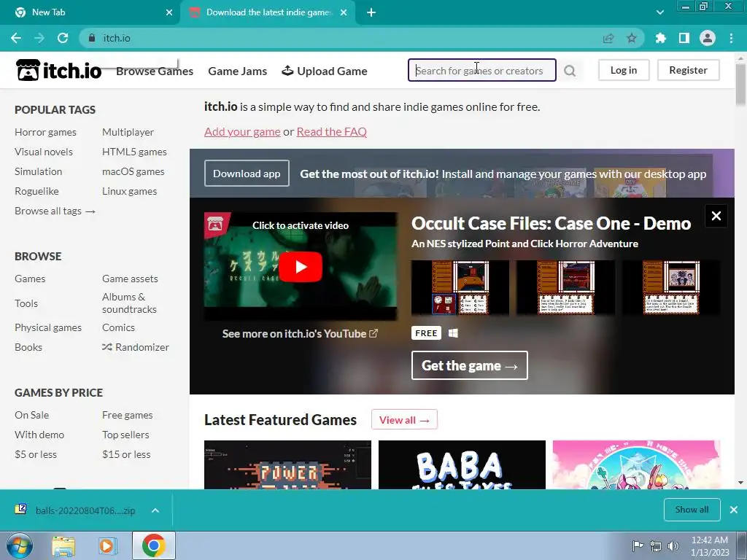Screen dimensions: 747x560
Task: Open Game assets category
Action: click(x=130, y=279)
